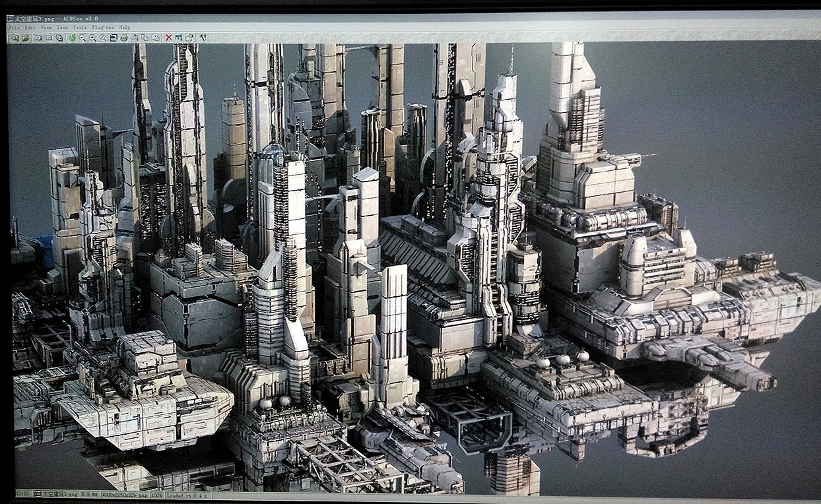Screen dimensions: 821x504
Task: Click the Copy toolbar icon
Action: tap(145, 38)
